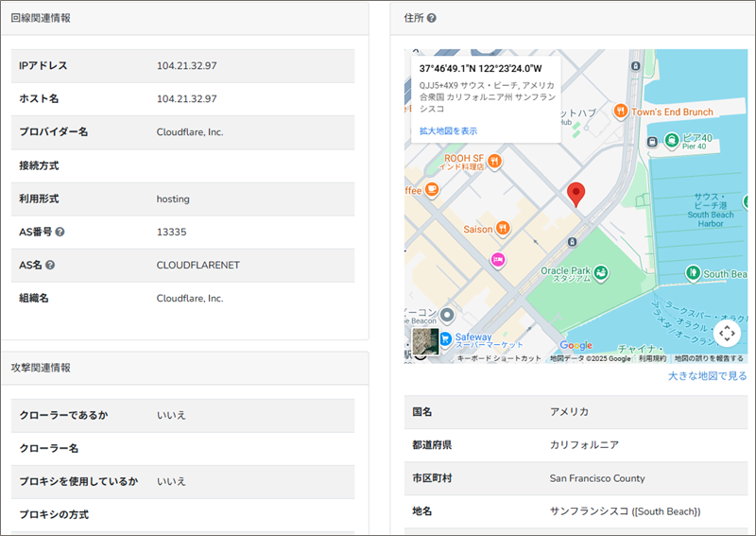Click help icon next to AS名
Screen dimensions: 756x536
tap(50, 266)
